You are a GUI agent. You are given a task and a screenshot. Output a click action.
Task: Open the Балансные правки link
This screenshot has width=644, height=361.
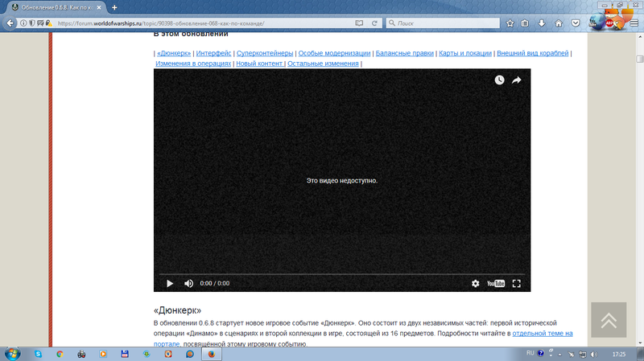(405, 53)
